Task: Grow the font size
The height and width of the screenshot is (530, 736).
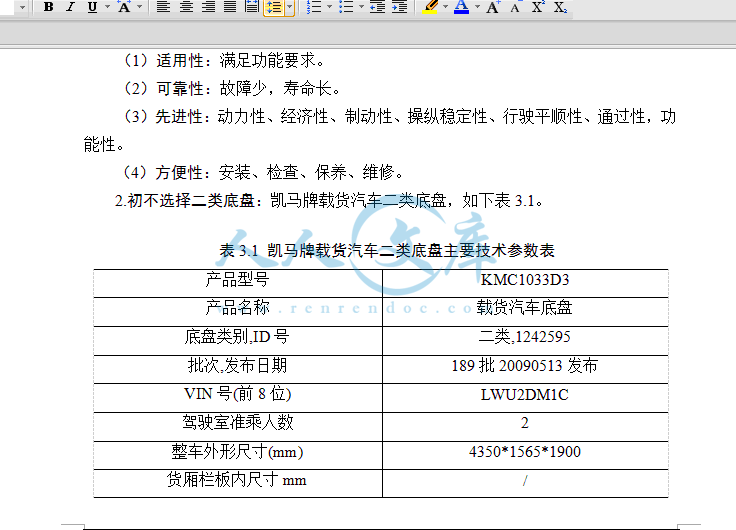Action: click(x=493, y=7)
